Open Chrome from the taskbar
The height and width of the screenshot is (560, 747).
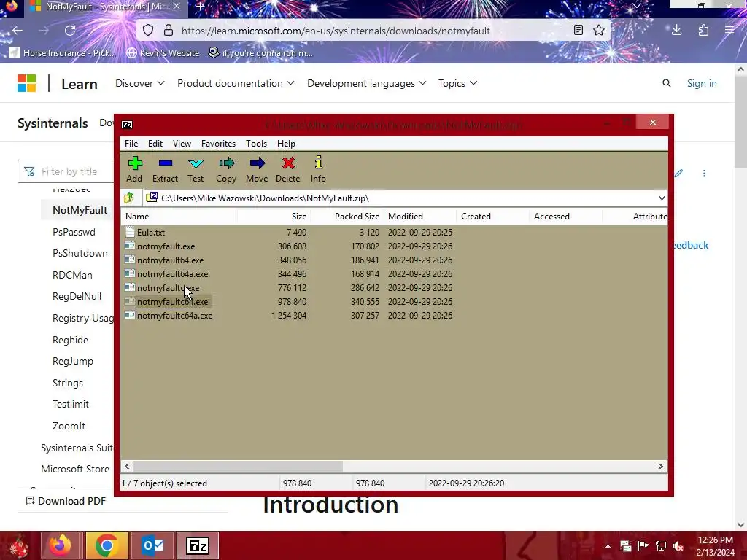pos(107,545)
